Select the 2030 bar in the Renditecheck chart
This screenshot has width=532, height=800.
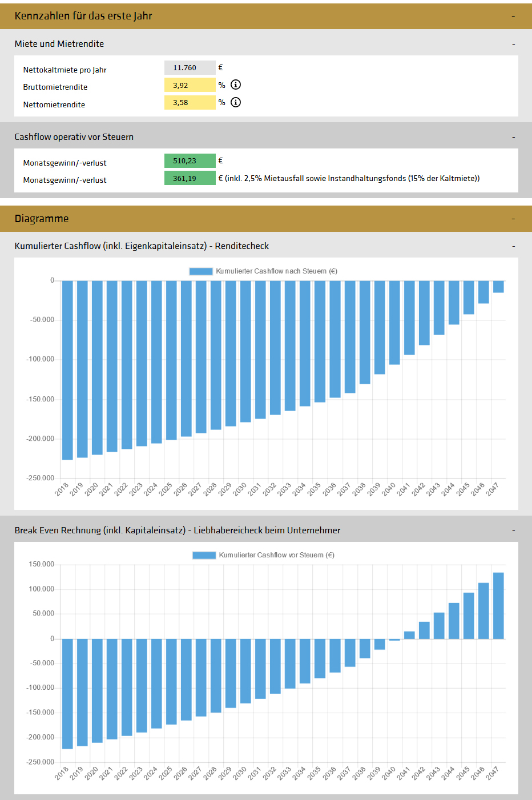[245, 351]
